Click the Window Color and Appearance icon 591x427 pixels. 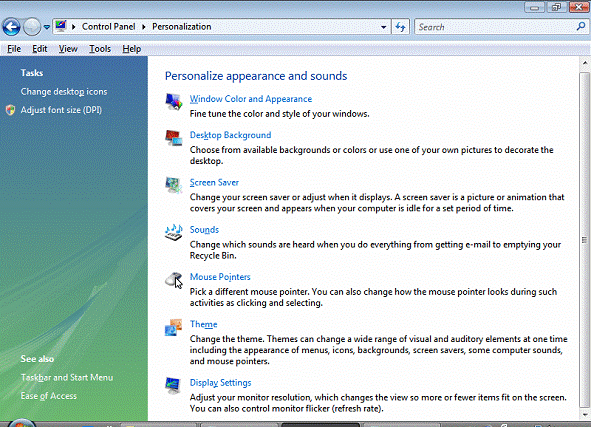coord(174,102)
